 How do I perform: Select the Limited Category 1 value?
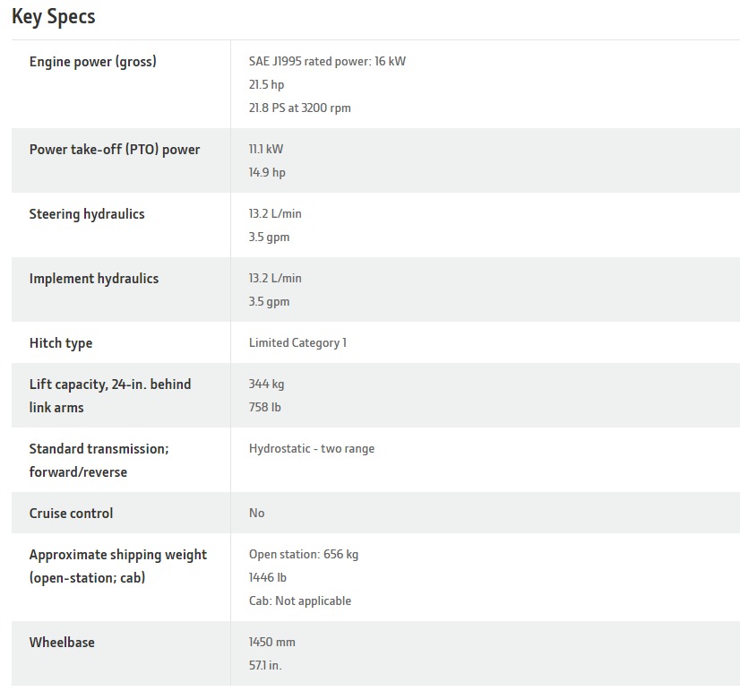297,343
